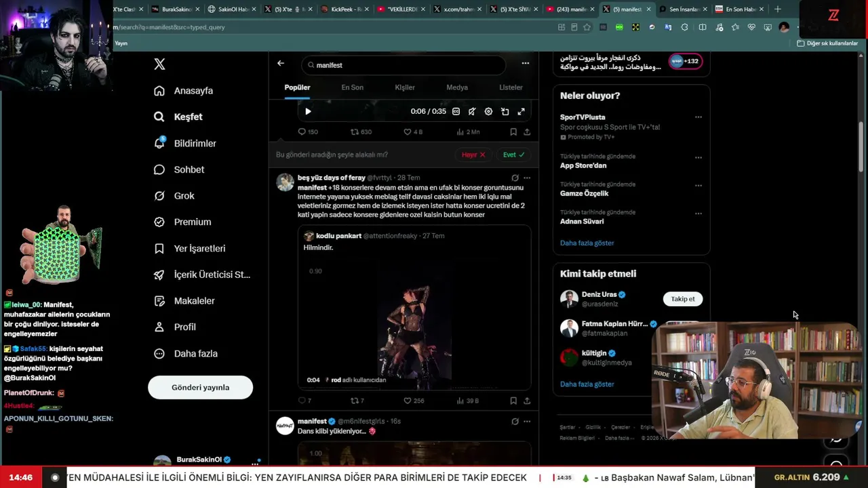Enter picture-in-picture on the video player
This screenshot has height=488, width=868.
pos(505,111)
